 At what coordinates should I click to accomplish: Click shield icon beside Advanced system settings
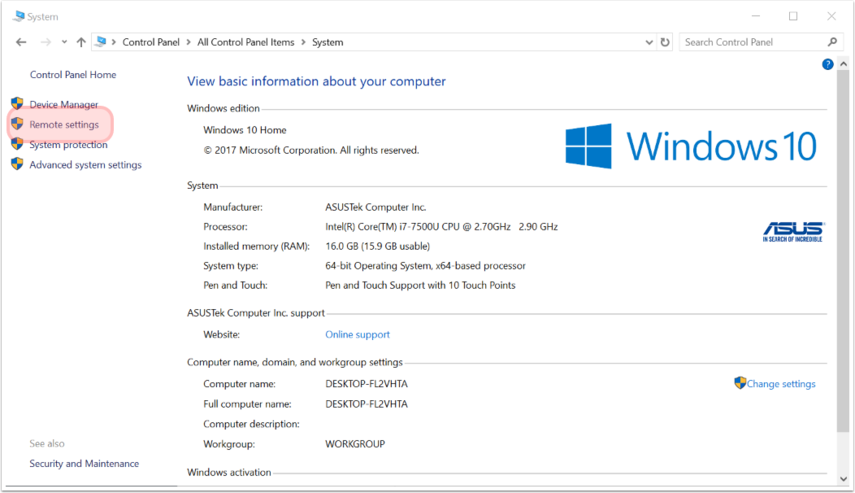pos(17,164)
